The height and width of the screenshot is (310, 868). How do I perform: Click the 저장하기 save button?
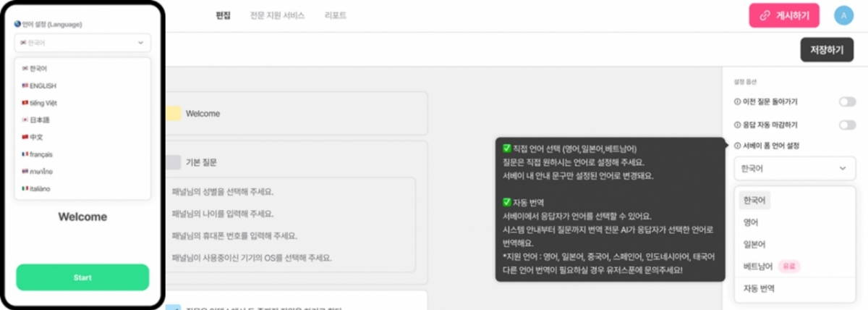pyautogui.click(x=827, y=49)
